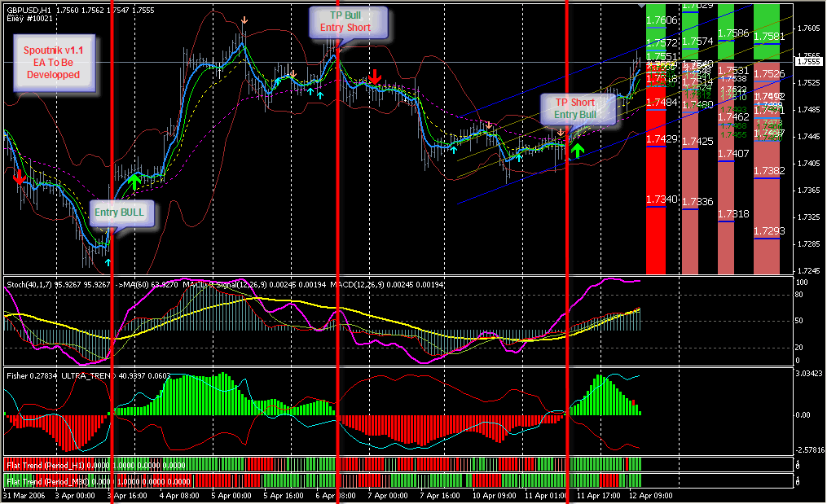The image size is (827, 504).
Task: Select the cyan arrow under the lowest price bar
Action: coord(108,262)
